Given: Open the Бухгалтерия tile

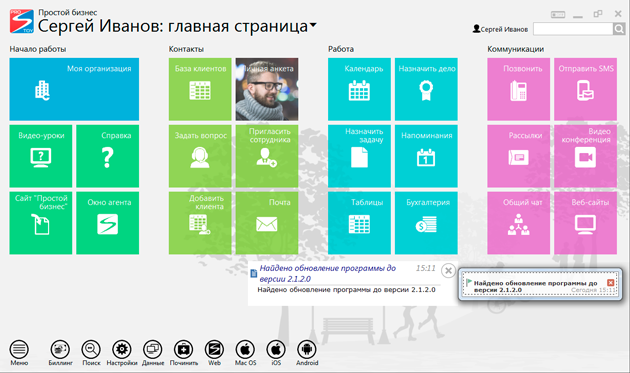Looking at the screenshot, I should click(x=426, y=223).
